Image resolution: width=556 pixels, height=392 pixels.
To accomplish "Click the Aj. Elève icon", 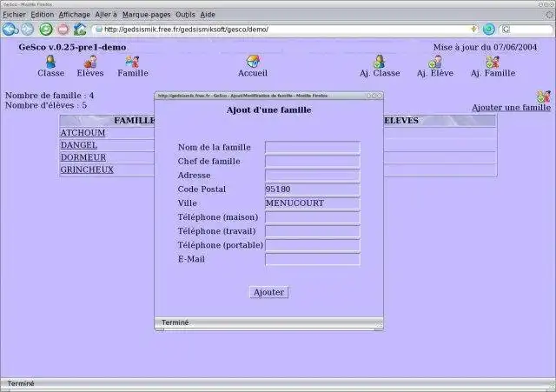I will coord(434,62).
